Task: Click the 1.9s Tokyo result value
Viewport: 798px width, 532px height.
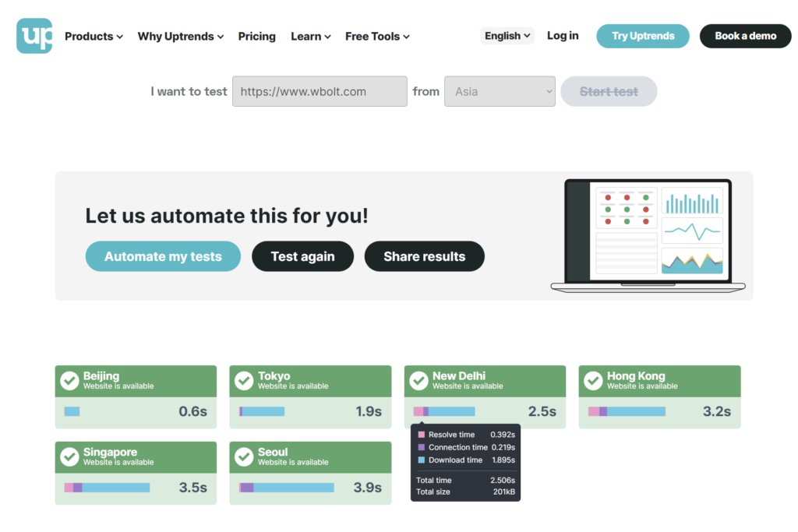Action: 369,411
